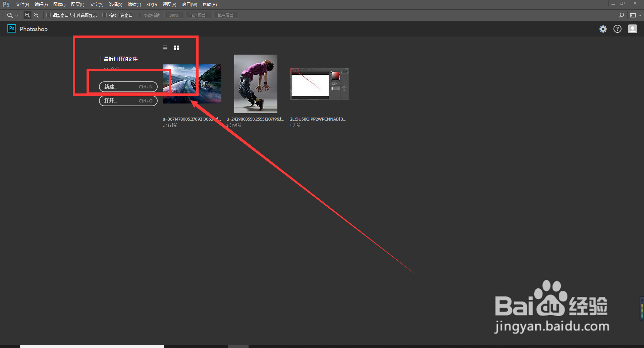Click file name u=3671478005
Viewport: 644px width, 348px height.
[x=192, y=119]
